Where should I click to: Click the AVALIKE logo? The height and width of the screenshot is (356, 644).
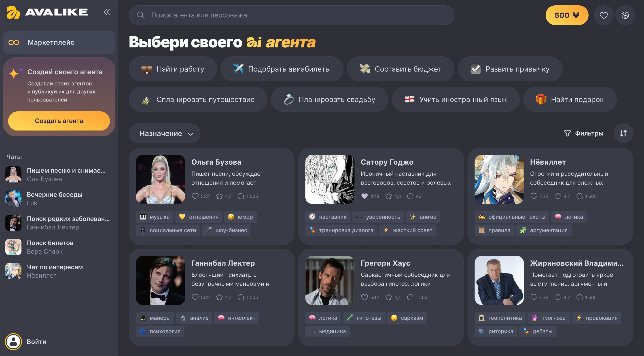point(47,12)
